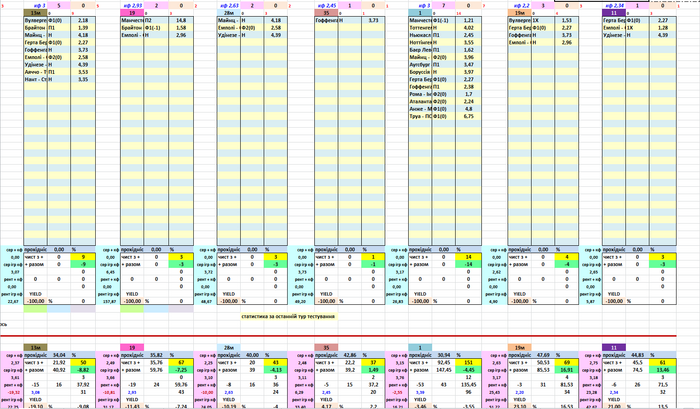Select the "кф 2,2" header cell
The image size is (700, 409).
pyautogui.click(x=520, y=6)
